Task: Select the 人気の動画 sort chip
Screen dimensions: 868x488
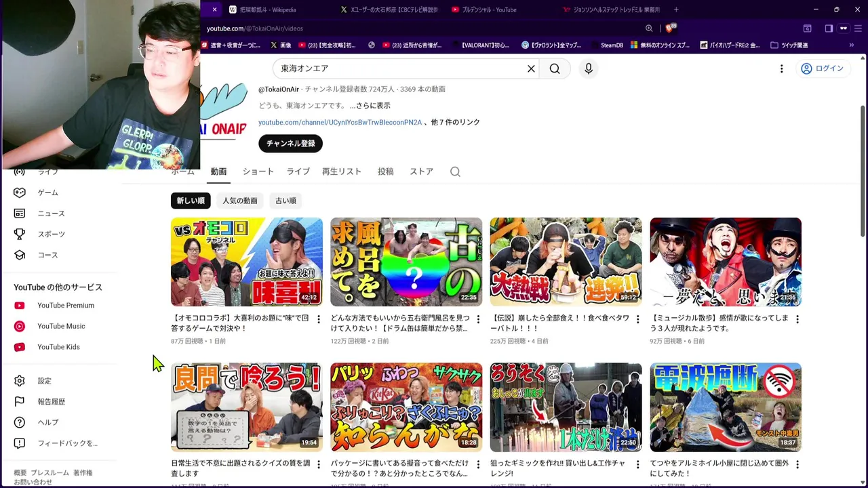Action: click(240, 201)
